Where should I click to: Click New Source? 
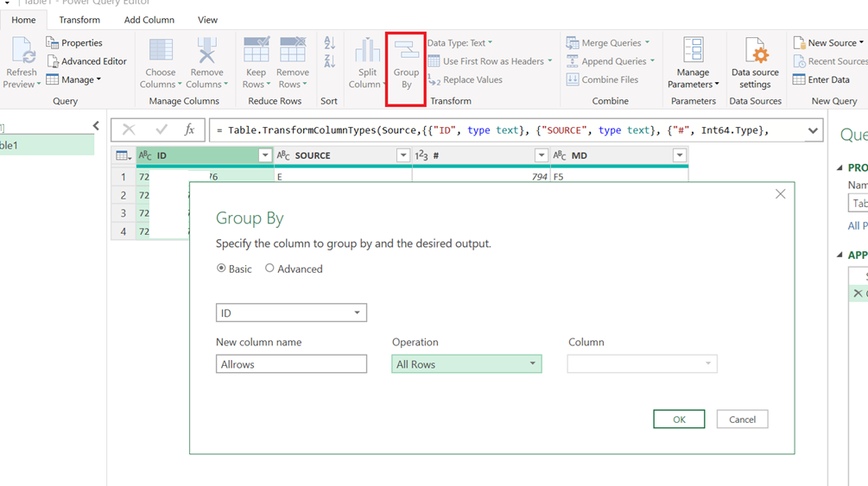pyautogui.click(x=828, y=42)
